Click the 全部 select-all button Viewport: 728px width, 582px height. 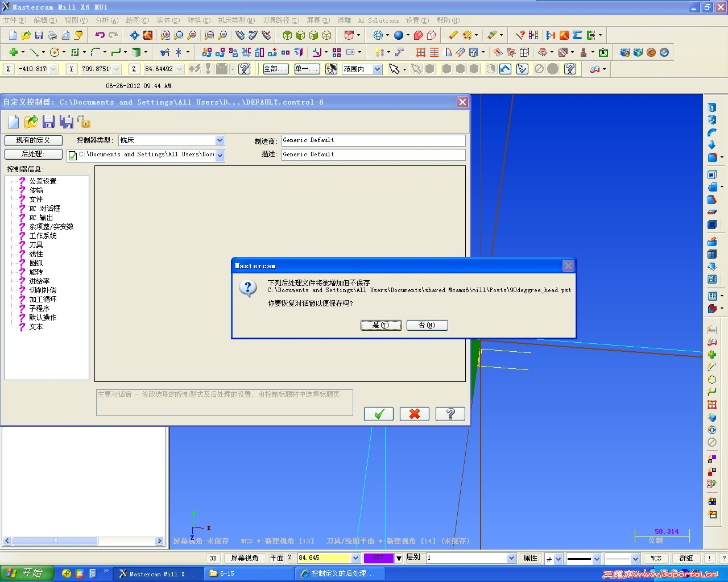point(275,69)
